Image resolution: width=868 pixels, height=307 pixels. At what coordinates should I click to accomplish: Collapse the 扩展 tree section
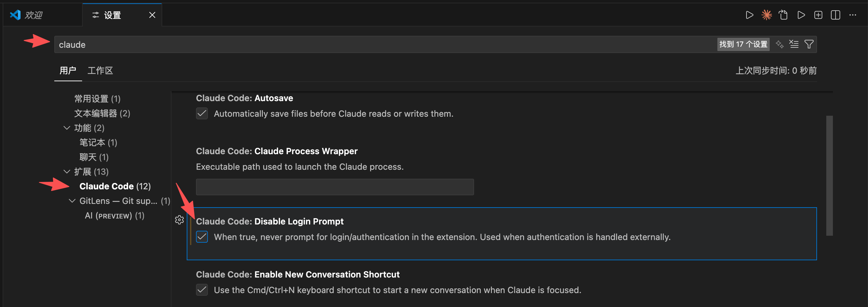click(67, 172)
